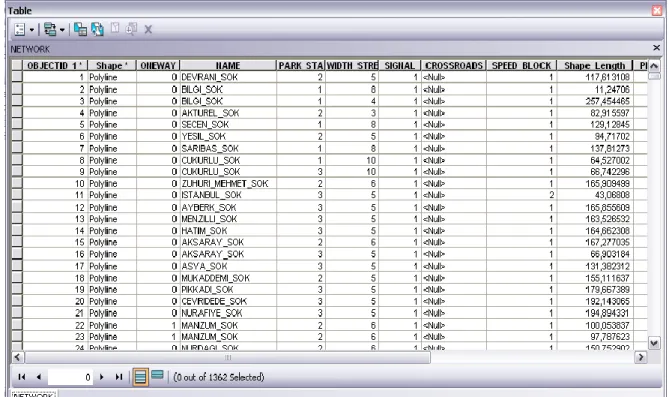Go to the first record
Screen dimensions: 669x397
coord(21,377)
